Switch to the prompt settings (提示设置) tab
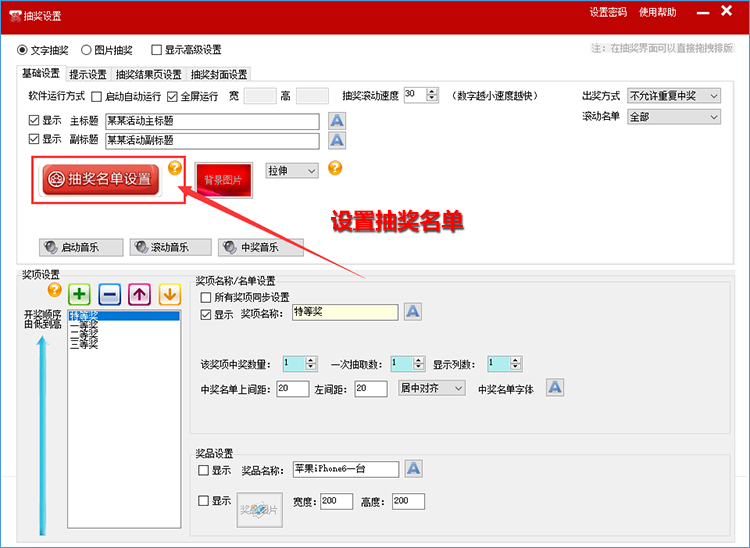This screenshot has width=750, height=548. (88, 74)
